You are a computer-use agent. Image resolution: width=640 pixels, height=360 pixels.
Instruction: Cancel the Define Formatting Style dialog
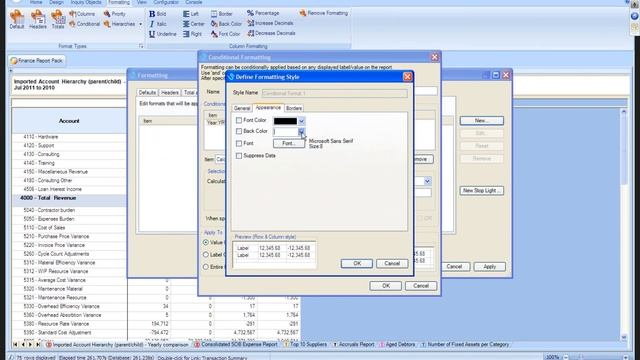pyautogui.click(x=392, y=263)
